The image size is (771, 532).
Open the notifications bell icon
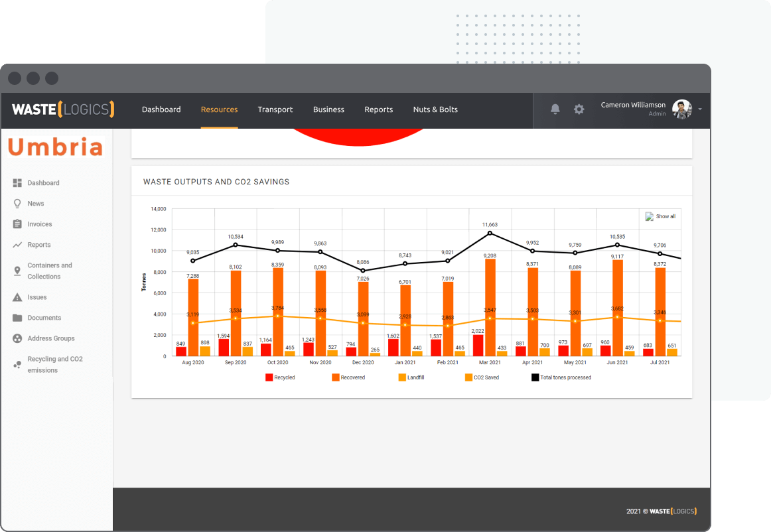point(555,109)
